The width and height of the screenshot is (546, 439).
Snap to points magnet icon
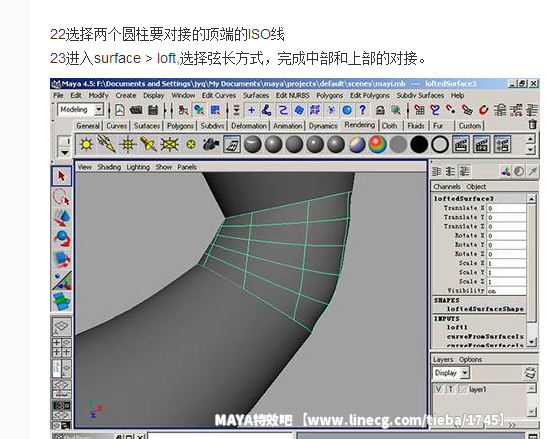pyautogui.click(x=451, y=110)
